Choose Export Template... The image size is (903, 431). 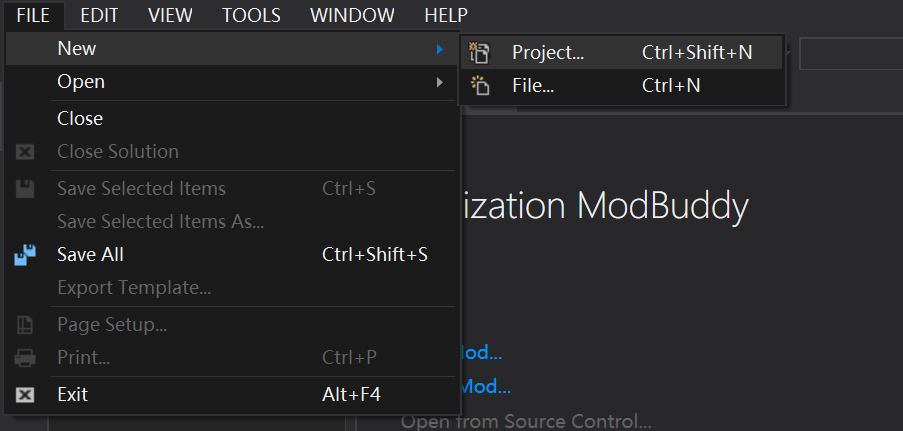[232, 287]
